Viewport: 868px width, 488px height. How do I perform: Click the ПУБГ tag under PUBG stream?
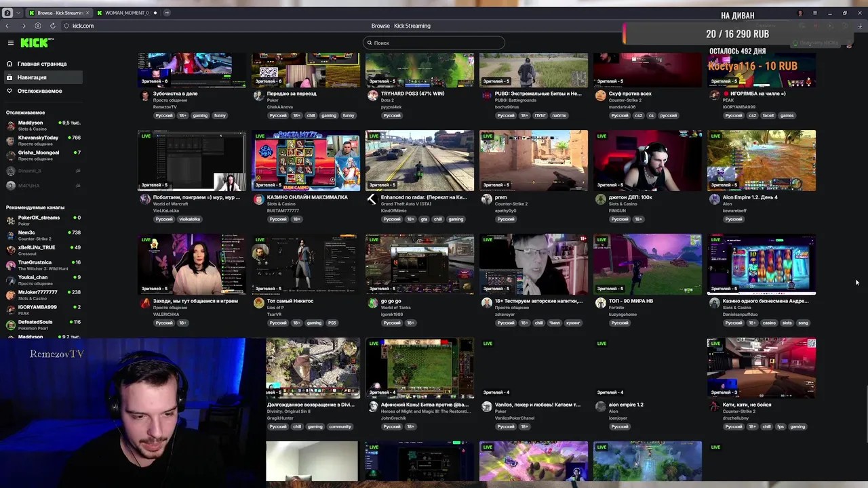coord(540,115)
